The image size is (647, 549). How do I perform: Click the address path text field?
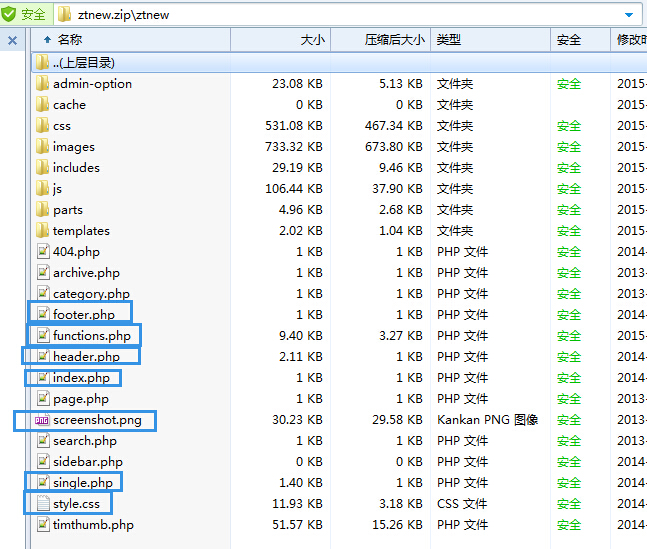350,15
